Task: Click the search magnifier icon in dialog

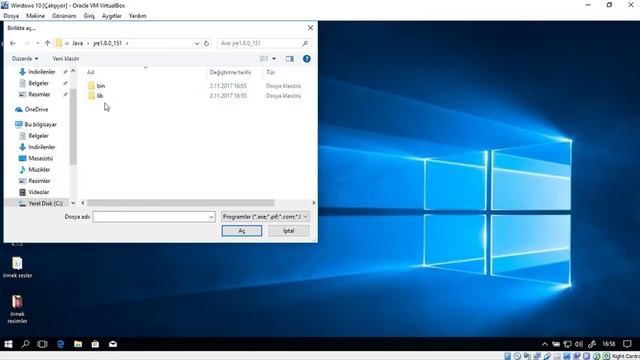Action: point(305,43)
